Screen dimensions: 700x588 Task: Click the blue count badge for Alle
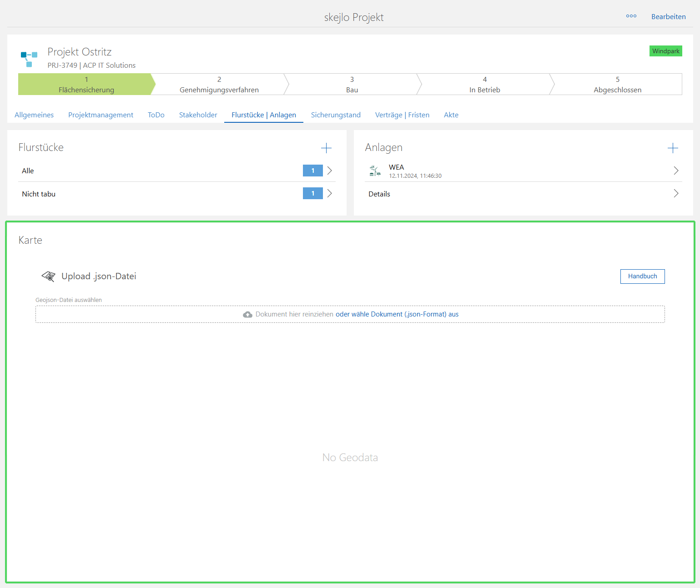pyautogui.click(x=312, y=171)
